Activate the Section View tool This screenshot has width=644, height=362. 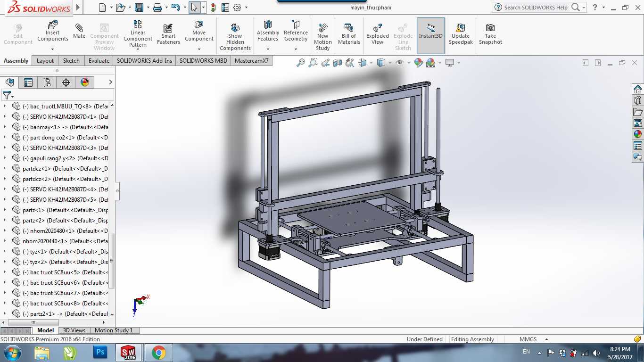(338, 63)
